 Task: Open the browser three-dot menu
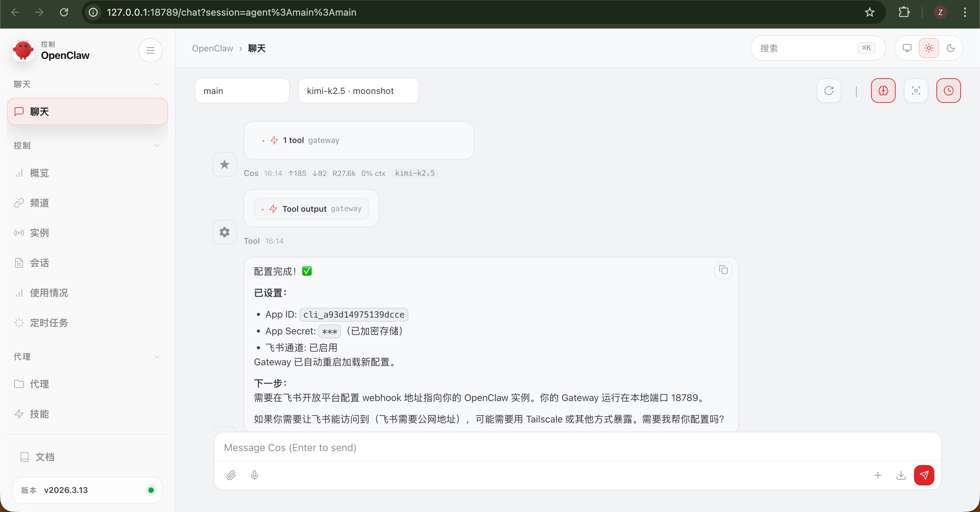pyautogui.click(x=965, y=12)
